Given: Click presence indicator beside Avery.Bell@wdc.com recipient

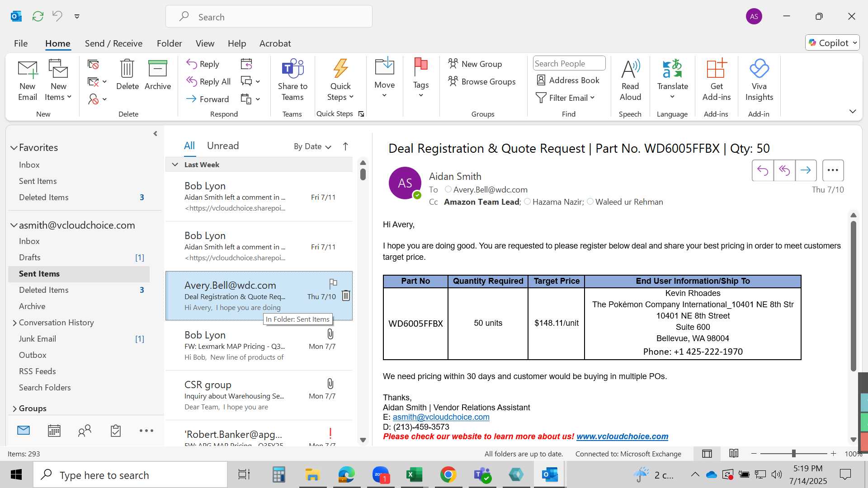Looking at the screenshot, I should 448,189.
